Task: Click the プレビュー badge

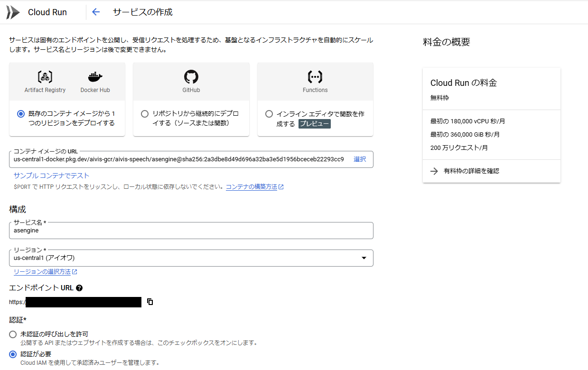Action: 314,124
